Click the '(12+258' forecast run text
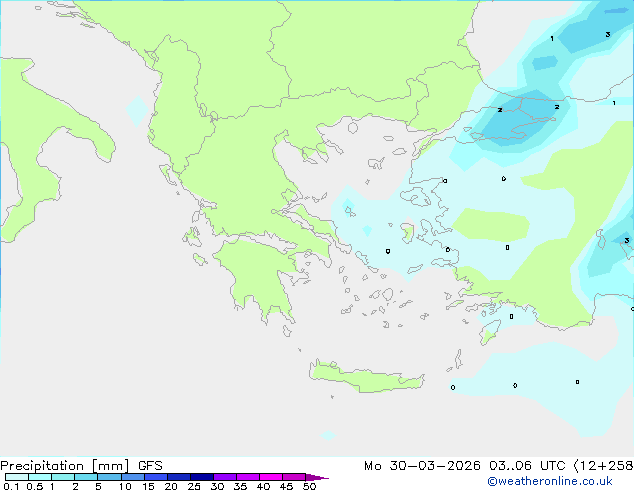634x490 pixels. tap(603, 466)
